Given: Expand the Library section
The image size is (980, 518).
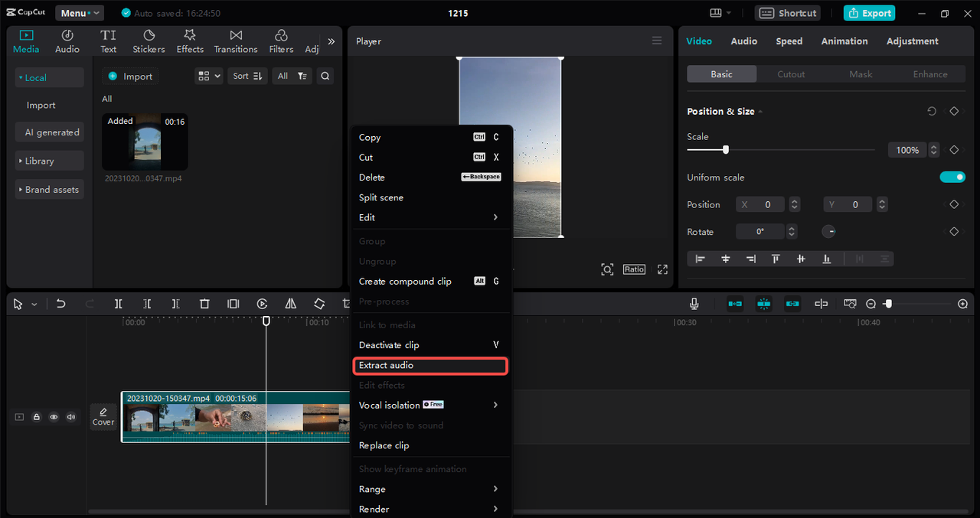Looking at the screenshot, I should tap(50, 161).
